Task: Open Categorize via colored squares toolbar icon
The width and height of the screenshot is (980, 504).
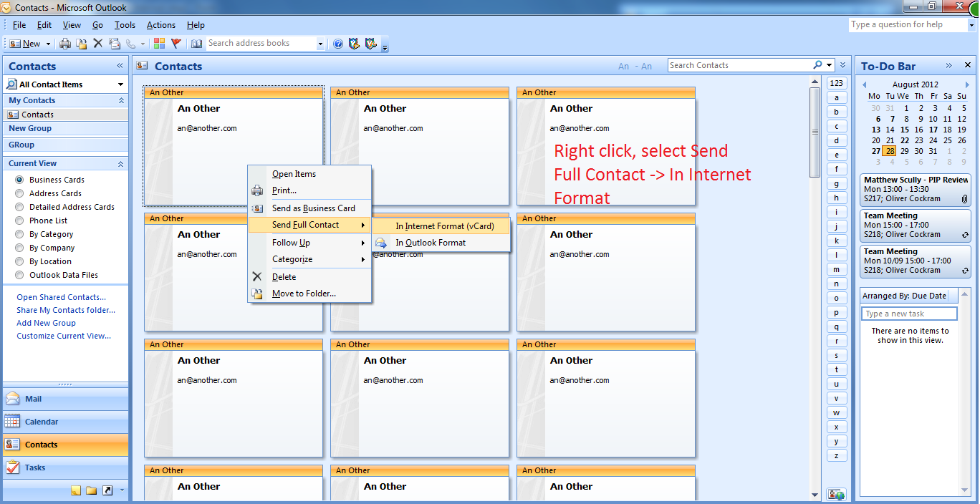Action: tap(159, 44)
